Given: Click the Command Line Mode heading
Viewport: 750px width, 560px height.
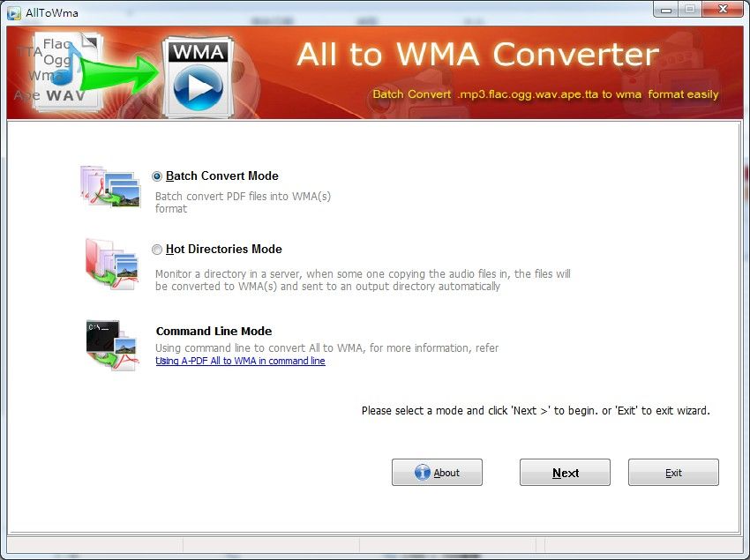Looking at the screenshot, I should 214,331.
